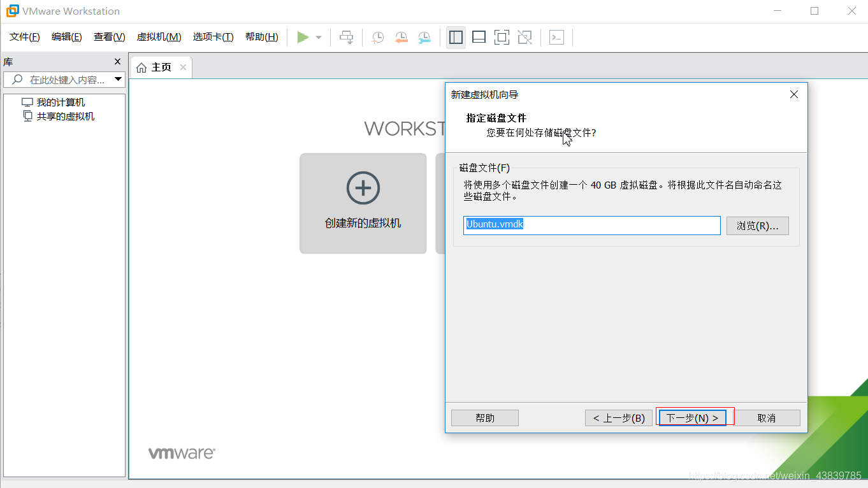Open the Snapshot Manager icon
This screenshot has height=488, width=868.
click(424, 38)
